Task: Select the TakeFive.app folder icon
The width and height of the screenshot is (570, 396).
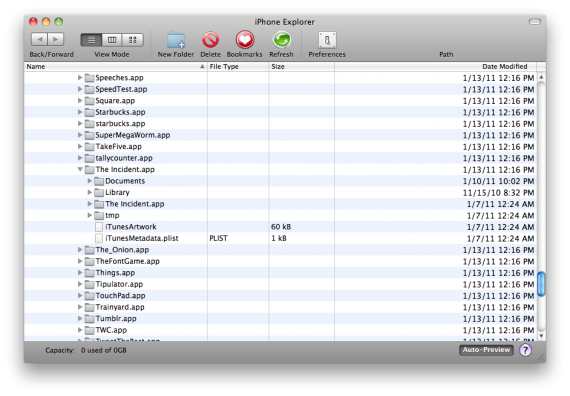Action: [89, 147]
